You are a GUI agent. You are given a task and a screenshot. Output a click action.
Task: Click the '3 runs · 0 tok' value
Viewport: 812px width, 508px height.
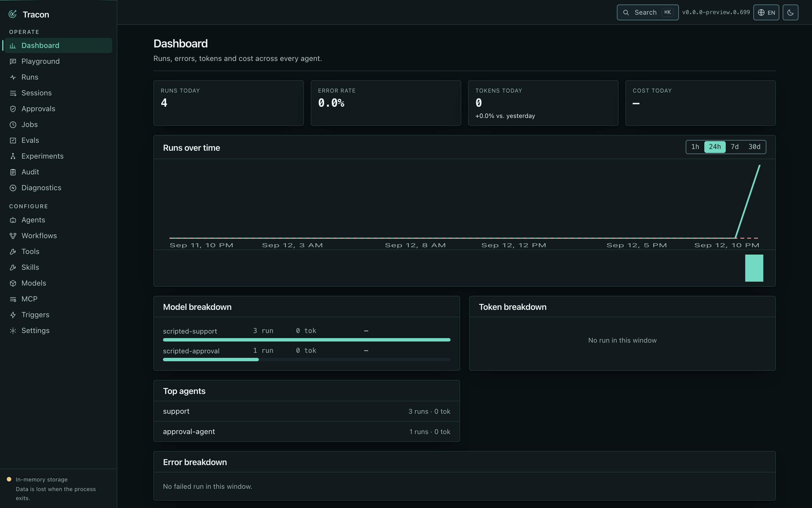pos(429,411)
